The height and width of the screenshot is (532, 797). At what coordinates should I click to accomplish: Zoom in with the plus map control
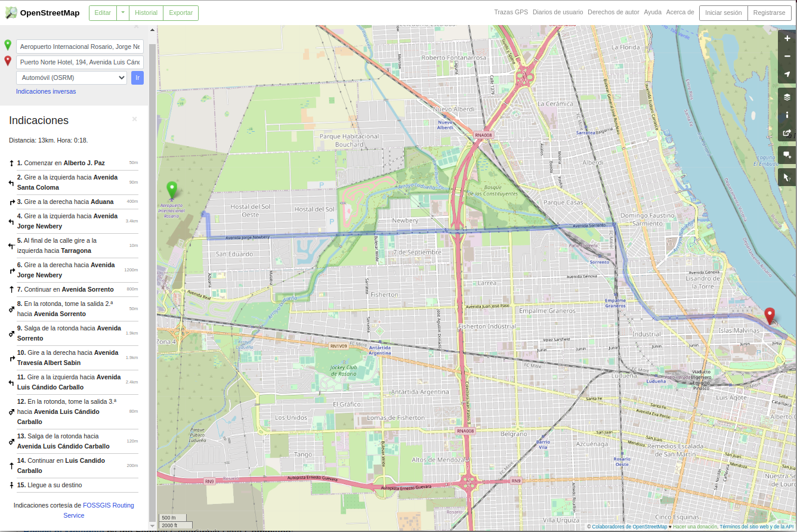(787, 38)
